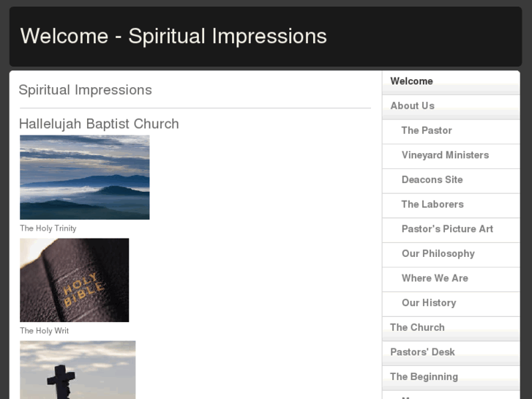Click the Holy Bible photo
This screenshot has width=532, height=399.
tap(75, 280)
